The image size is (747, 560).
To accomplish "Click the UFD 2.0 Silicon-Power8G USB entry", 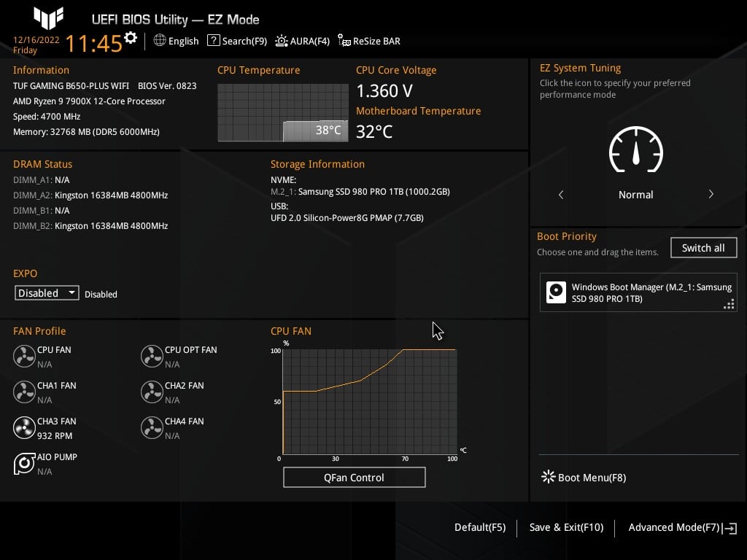I will coord(347,217).
